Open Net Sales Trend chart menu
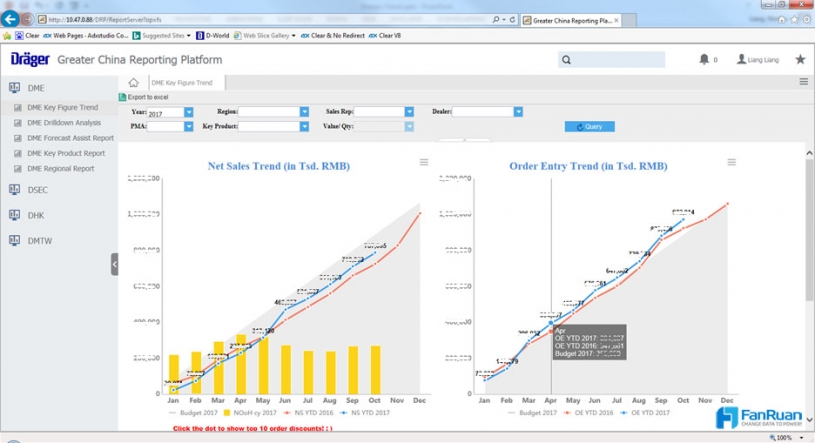The width and height of the screenshot is (815, 443). (x=424, y=162)
